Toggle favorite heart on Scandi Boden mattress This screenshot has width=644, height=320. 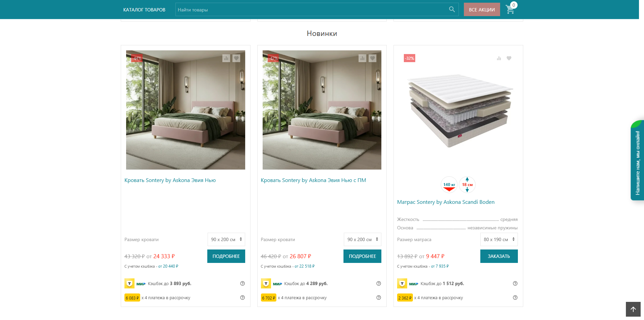[509, 58]
